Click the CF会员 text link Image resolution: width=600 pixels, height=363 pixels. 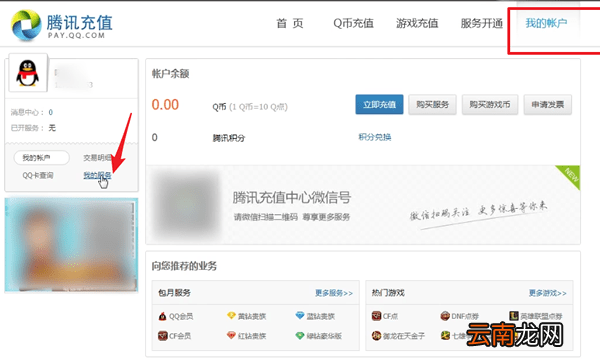tap(180, 336)
